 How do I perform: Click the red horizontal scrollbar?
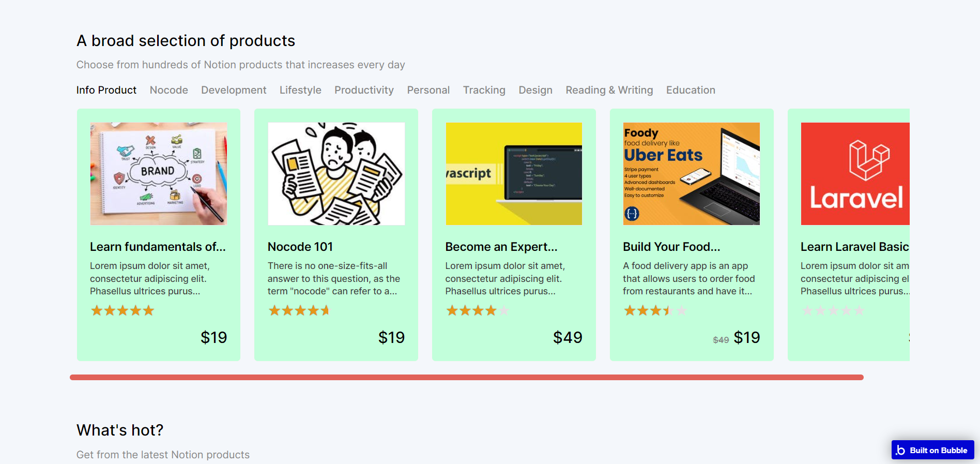466,378
